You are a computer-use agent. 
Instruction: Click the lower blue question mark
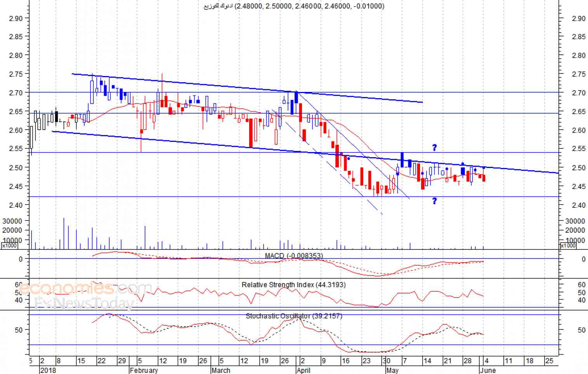tap(434, 201)
